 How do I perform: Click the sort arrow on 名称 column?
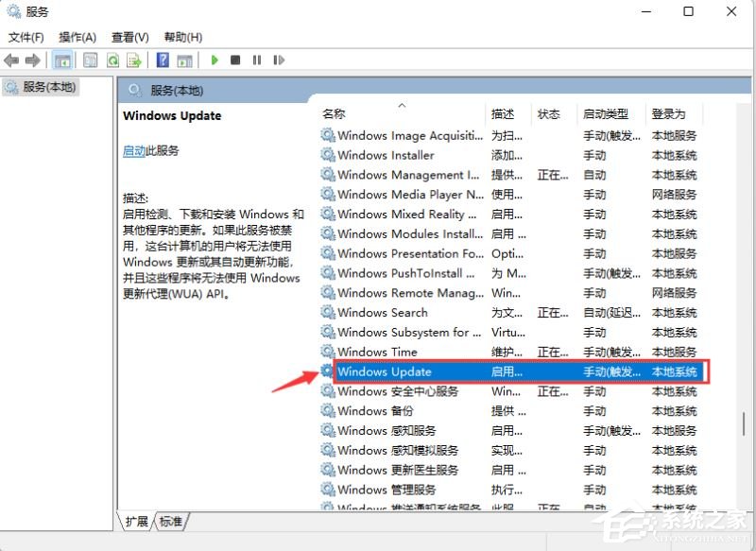pos(402,106)
